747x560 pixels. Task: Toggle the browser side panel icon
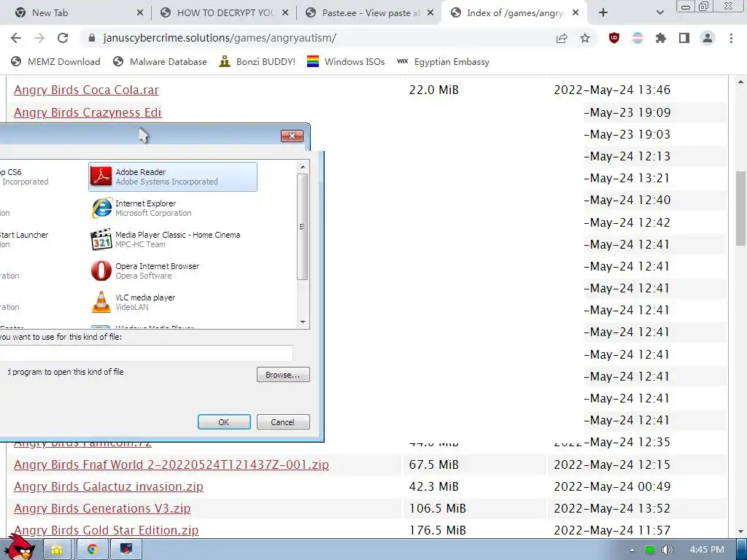pyautogui.click(x=684, y=38)
